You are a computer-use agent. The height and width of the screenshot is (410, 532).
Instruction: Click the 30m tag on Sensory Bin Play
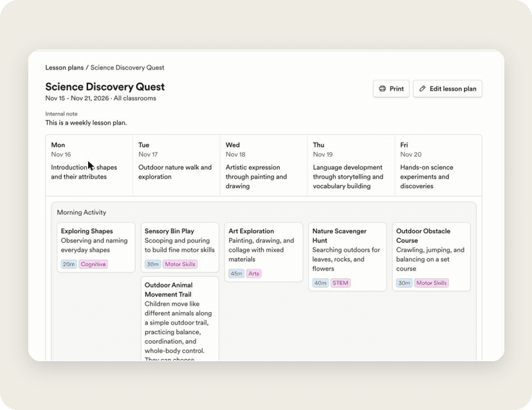pos(152,264)
